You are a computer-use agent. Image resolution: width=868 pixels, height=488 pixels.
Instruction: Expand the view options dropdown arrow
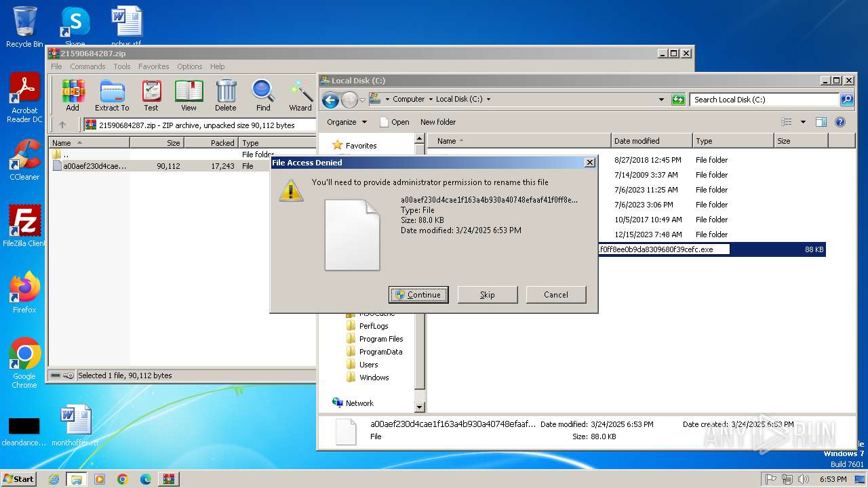803,122
